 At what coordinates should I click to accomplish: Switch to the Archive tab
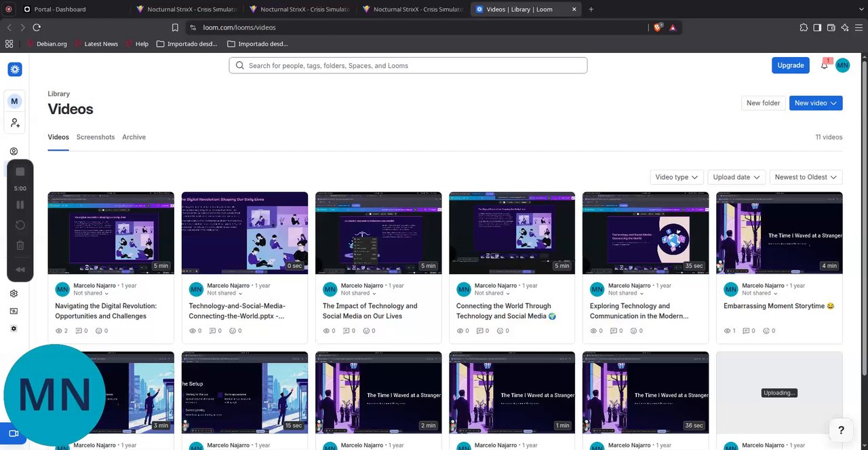point(134,137)
